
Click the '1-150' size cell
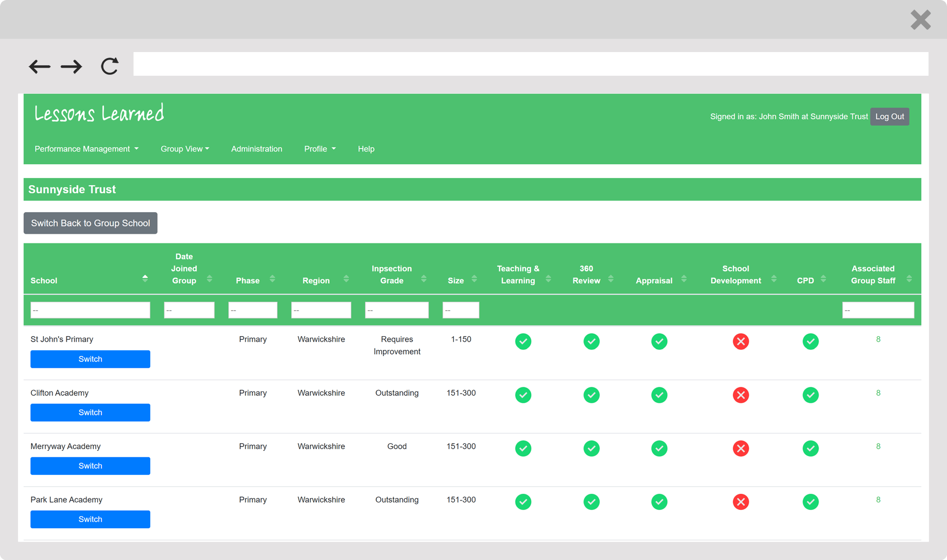pos(461,339)
